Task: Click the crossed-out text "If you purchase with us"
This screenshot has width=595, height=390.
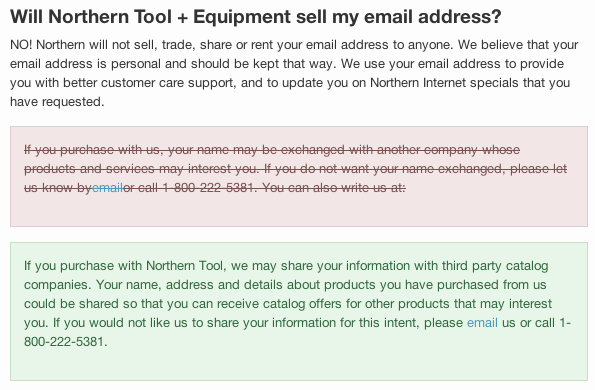Action: click(x=92, y=149)
